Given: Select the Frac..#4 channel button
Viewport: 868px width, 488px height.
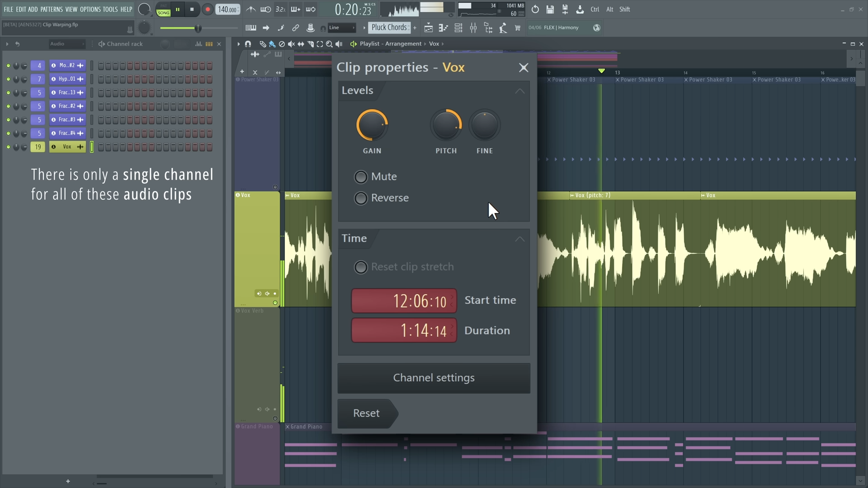Looking at the screenshot, I should click(x=67, y=133).
